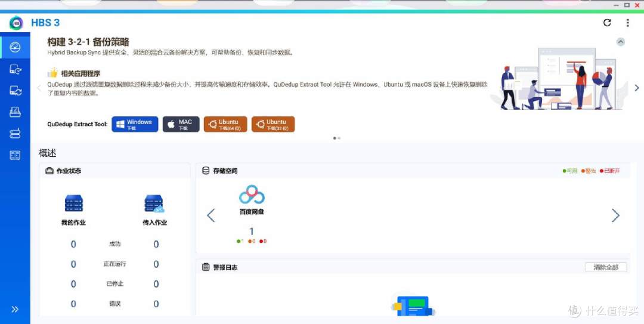This screenshot has width=644, height=324.
Task: Click the 百度网盘 storage count 1
Action: (x=252, y=232)
